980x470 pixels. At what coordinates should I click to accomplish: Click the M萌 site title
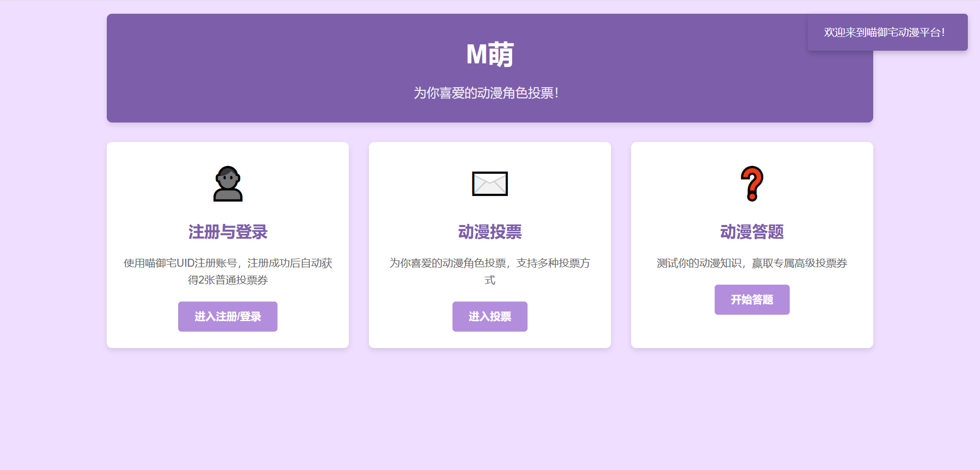[x=489, y=54]
